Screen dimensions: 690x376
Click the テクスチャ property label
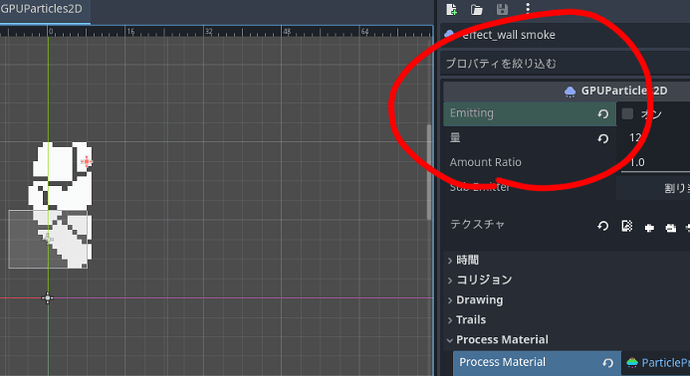(x=477, y=225)
